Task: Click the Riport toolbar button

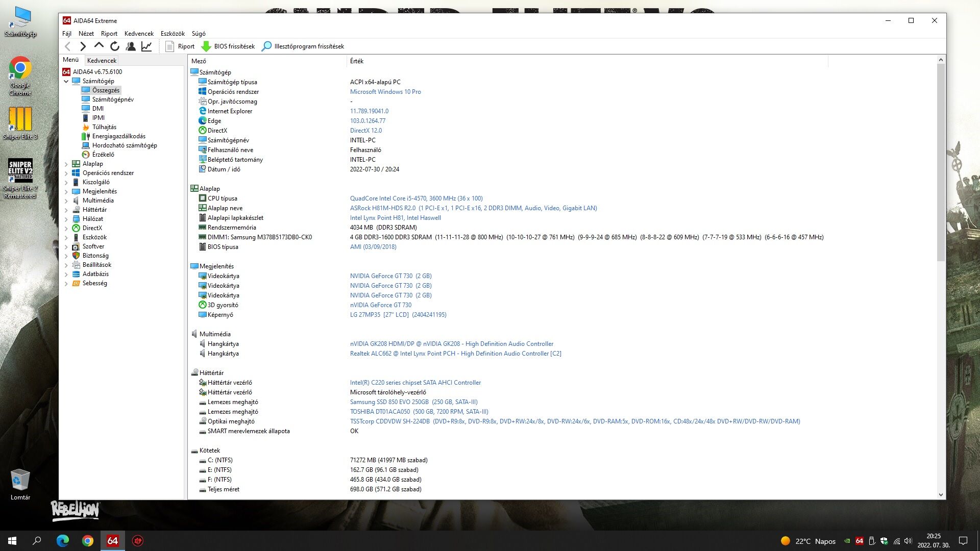Action: point(180,46)
